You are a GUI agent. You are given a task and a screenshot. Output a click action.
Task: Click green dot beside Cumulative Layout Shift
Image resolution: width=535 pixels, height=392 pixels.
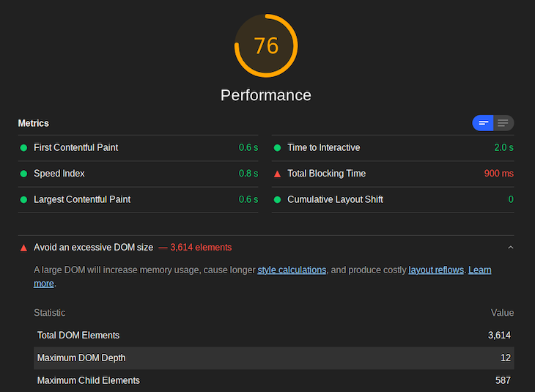[x=278, y=199]
